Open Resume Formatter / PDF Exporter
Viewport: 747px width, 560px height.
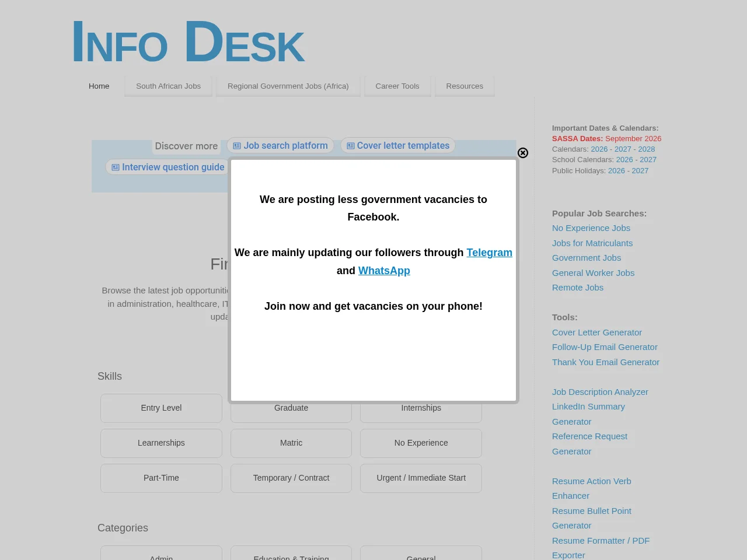point(601,548)
